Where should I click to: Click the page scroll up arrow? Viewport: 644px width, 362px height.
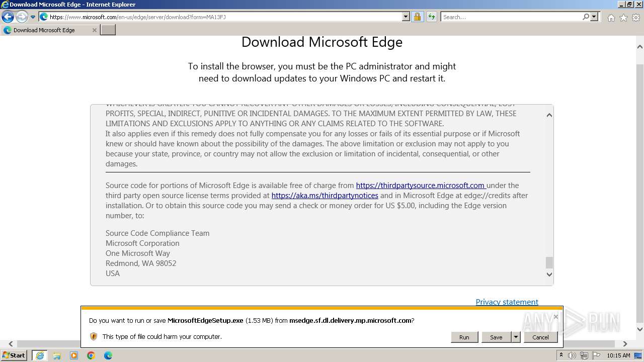click(640, 47)
